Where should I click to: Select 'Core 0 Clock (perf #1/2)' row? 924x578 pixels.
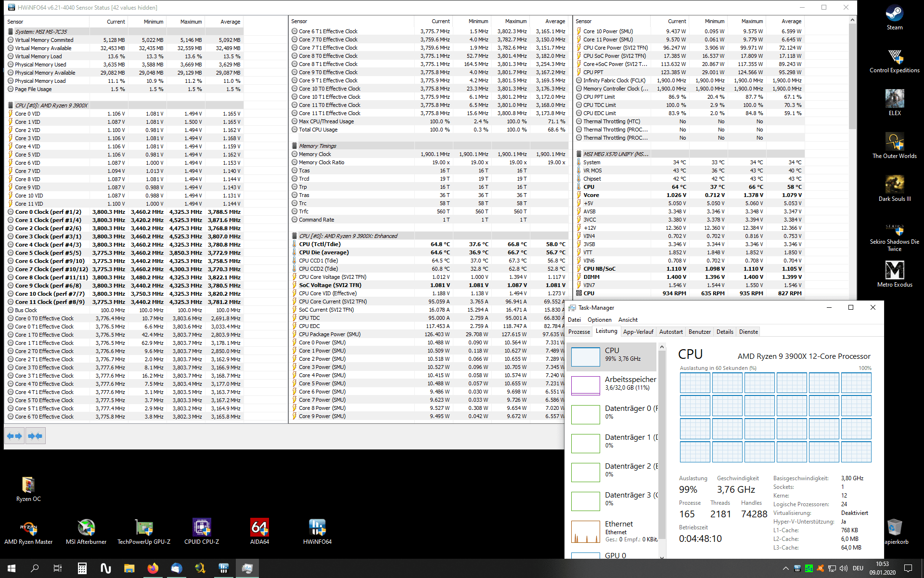pos(124,212)
